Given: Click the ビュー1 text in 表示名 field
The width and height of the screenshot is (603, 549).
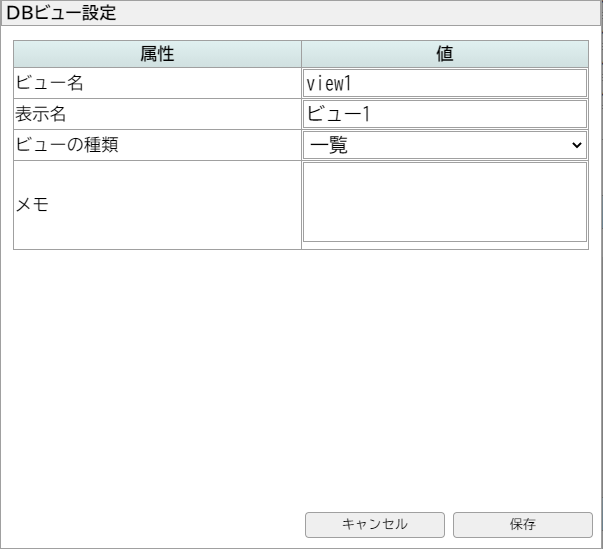Looking at the screenshot, I should pos(340,114).
